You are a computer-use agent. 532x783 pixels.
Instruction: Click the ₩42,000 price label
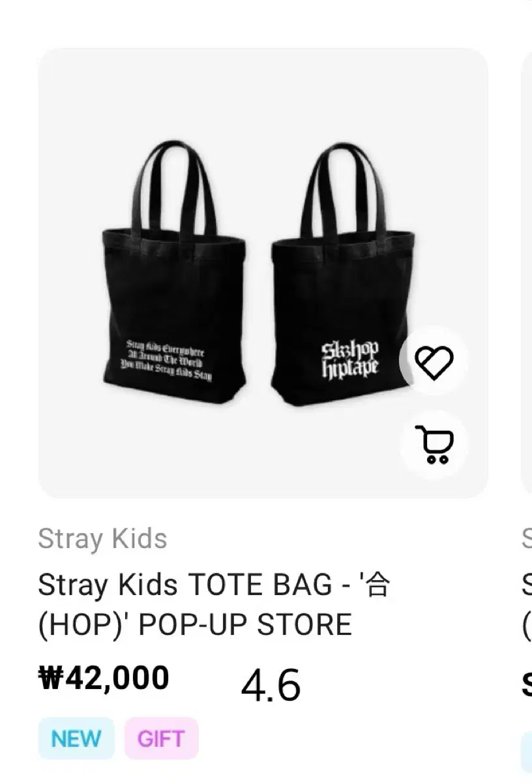coord(104,677)
